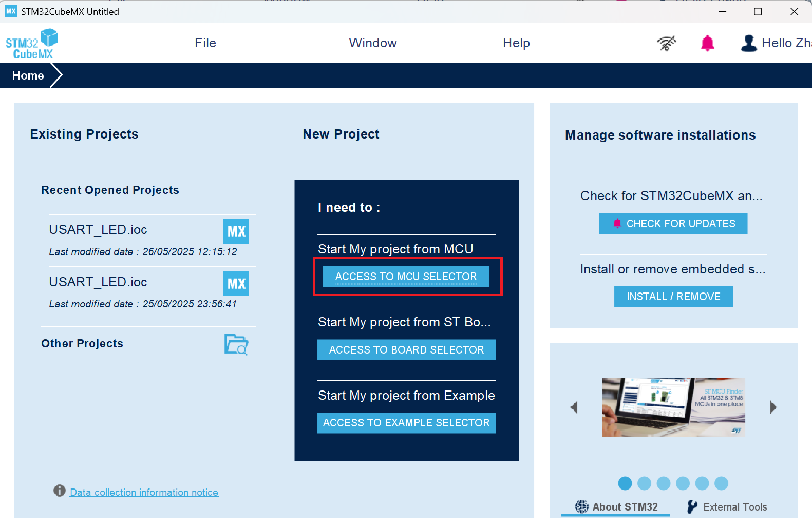
Task: Open Data collection information notice link
Action: (144, 492)
